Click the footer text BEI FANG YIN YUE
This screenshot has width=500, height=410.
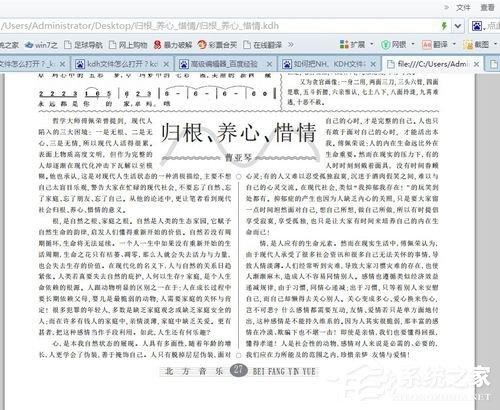[284, 371]
